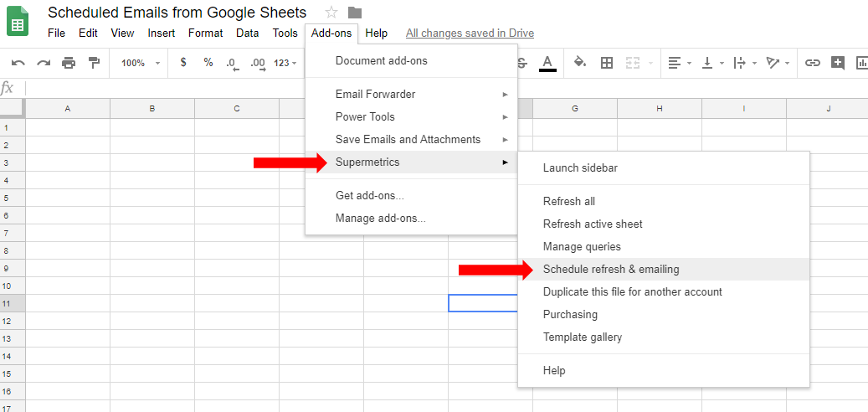Open the Edit menu

[x=88, y=33]
